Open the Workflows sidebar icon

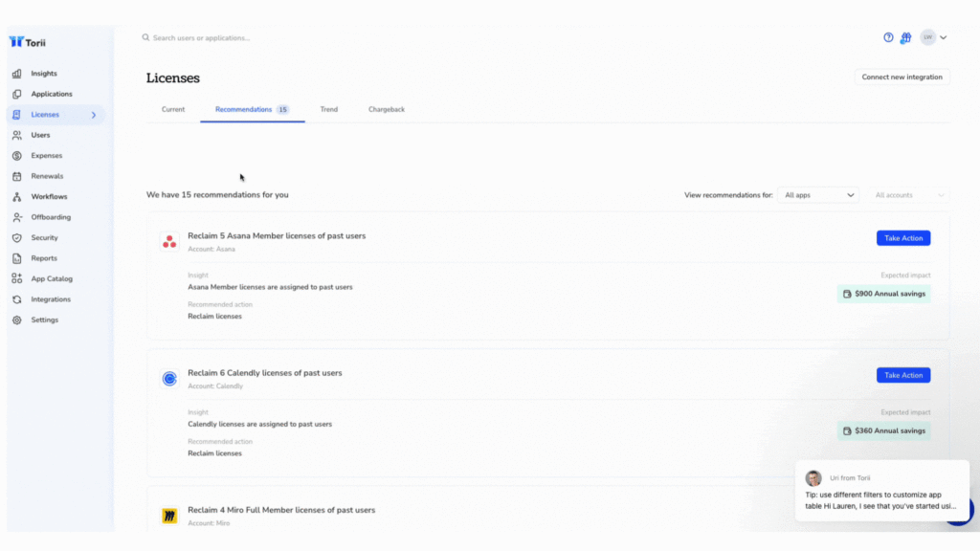17,197
